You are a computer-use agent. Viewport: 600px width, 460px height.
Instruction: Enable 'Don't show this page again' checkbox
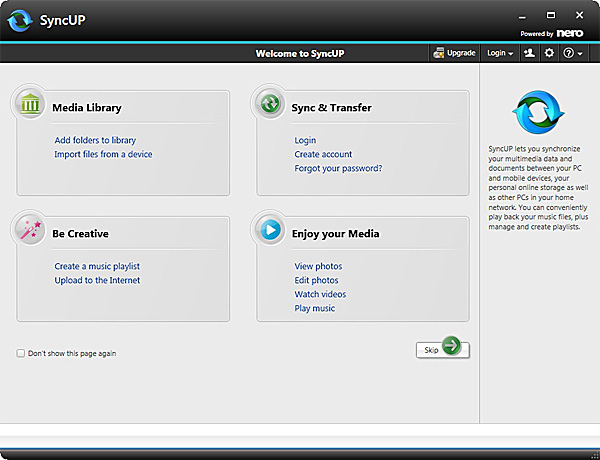click(21, 353)
